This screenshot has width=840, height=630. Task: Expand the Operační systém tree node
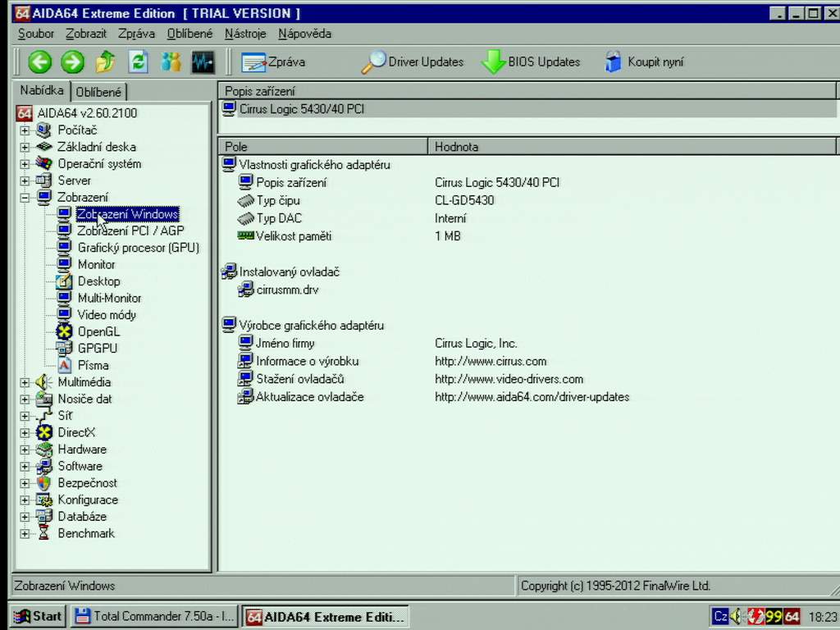25,164
